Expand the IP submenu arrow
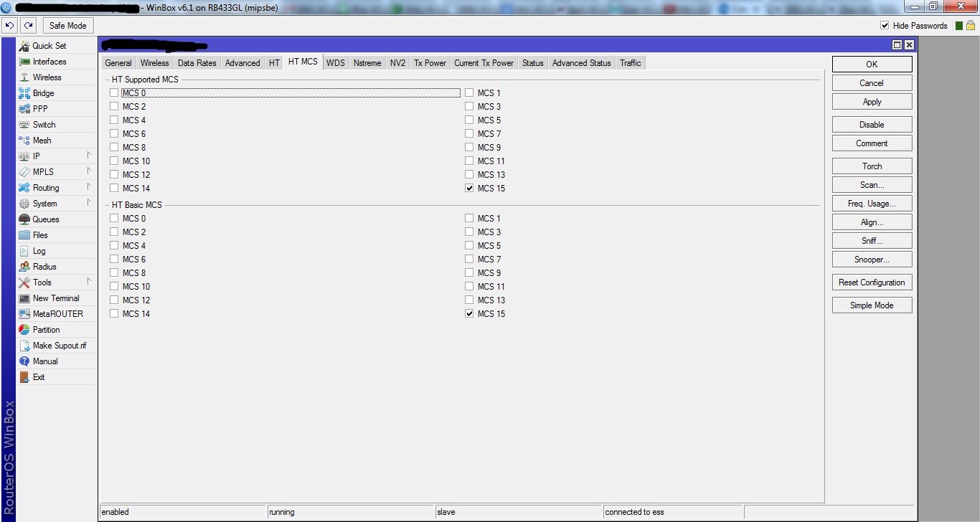The width and height of the screenshot is (980, 522). (89, 156)
